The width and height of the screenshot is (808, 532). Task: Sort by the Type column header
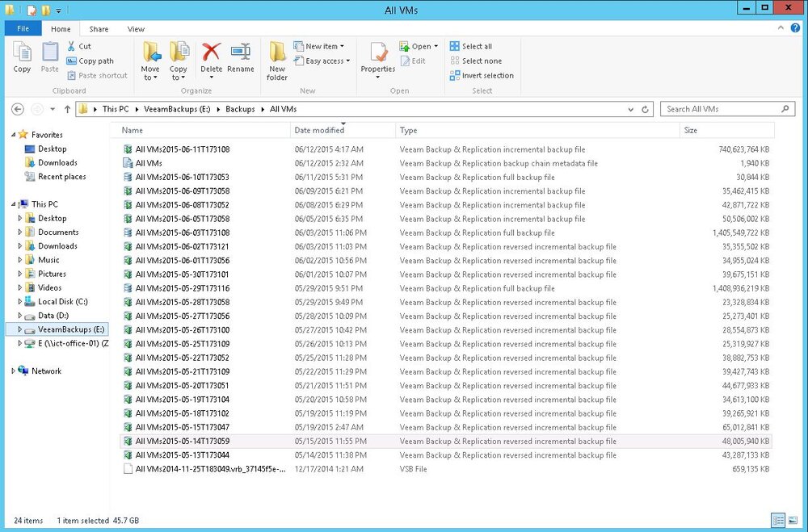tap(537, 130)
